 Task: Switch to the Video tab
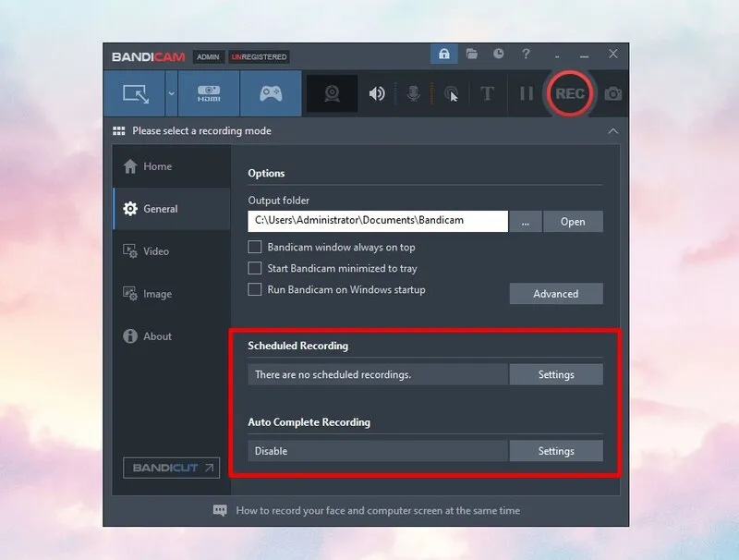[x=155, y=251]
